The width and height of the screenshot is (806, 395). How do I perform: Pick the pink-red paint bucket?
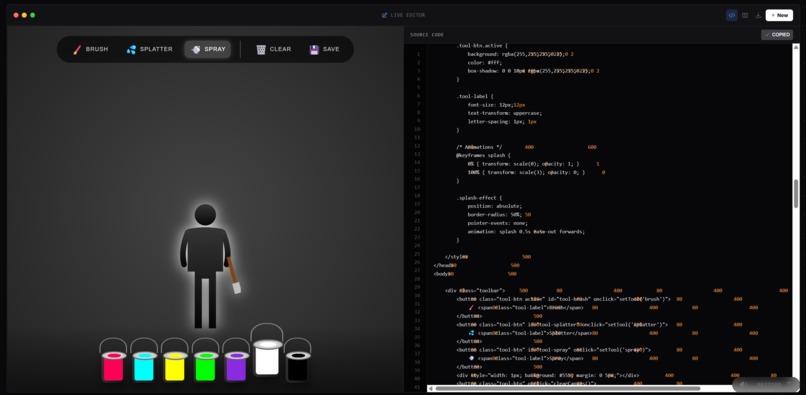pos(114,360)
